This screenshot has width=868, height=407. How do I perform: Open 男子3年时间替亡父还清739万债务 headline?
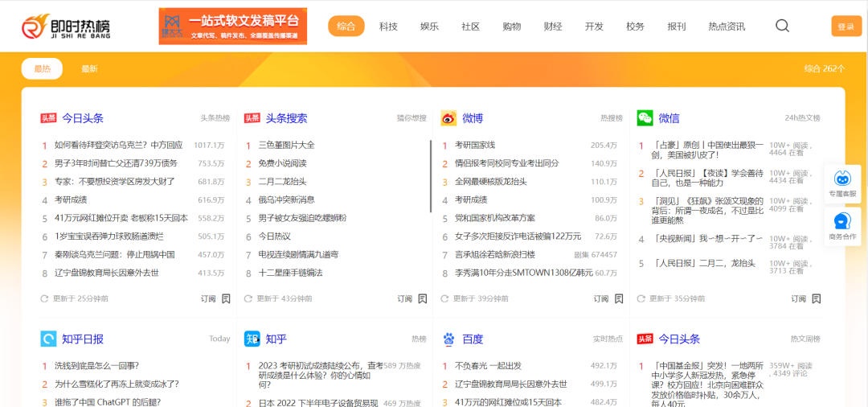tap(116, 163)
